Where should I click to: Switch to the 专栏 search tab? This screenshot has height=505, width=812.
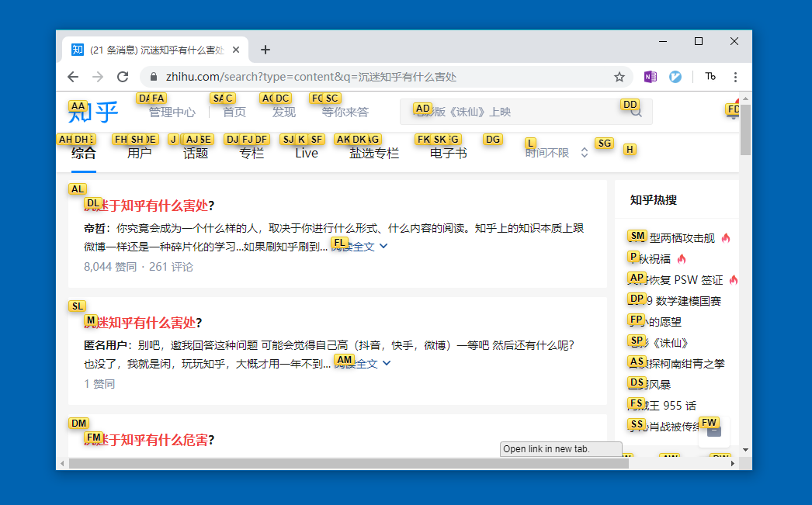tap(252, 153)
